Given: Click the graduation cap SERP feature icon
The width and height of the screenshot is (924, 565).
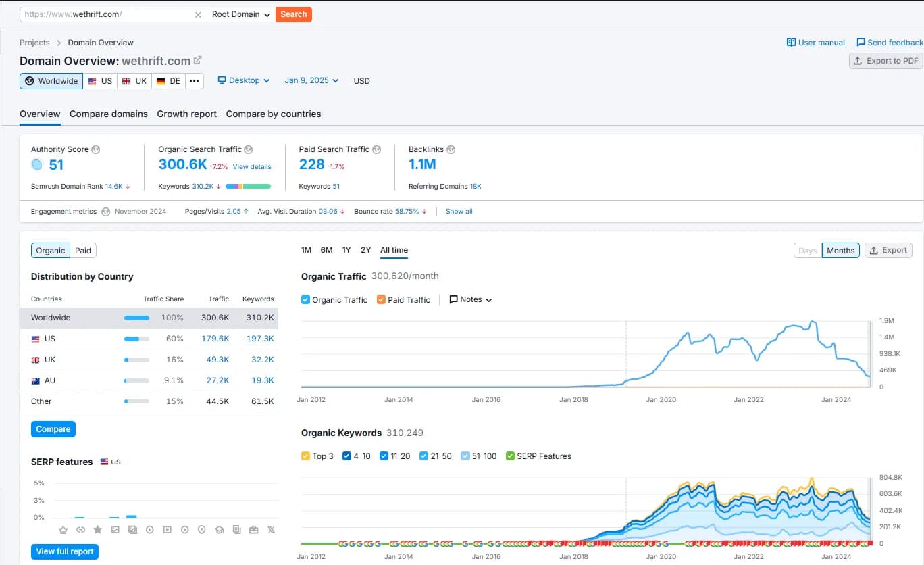Looking at the screenshot, I should point(219,530).
